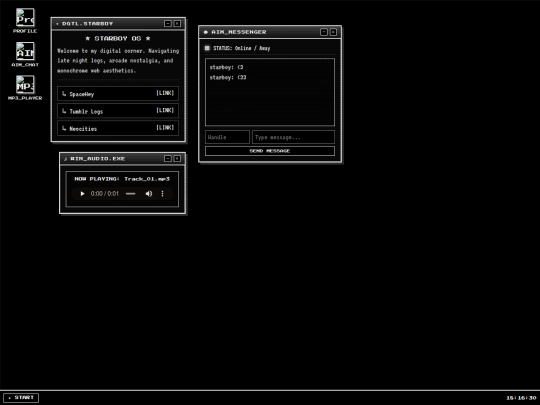Mute the audio player volume

tap(148, 194)
